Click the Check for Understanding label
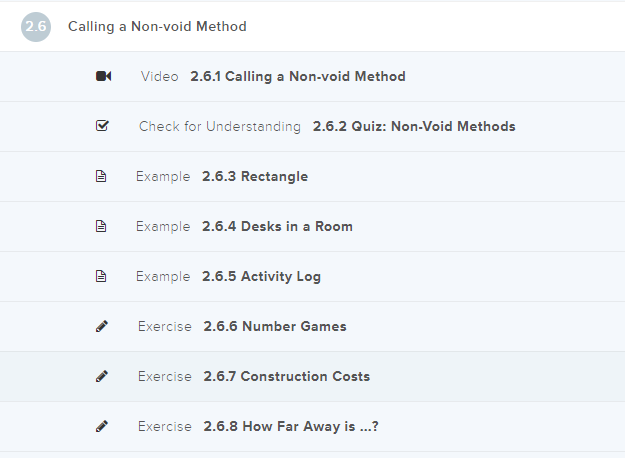 click(220, 126)
